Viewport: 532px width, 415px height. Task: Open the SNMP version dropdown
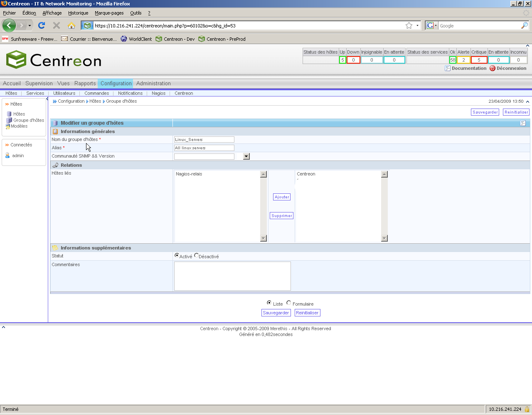246,156
